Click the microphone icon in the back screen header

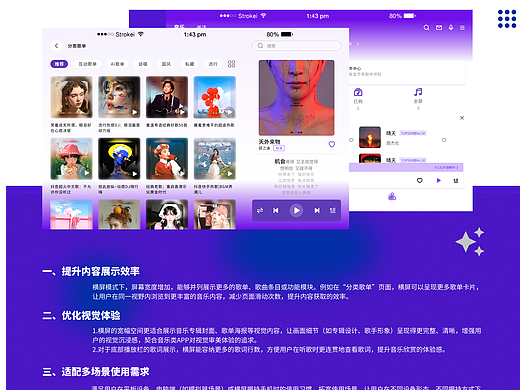point(451,28)
